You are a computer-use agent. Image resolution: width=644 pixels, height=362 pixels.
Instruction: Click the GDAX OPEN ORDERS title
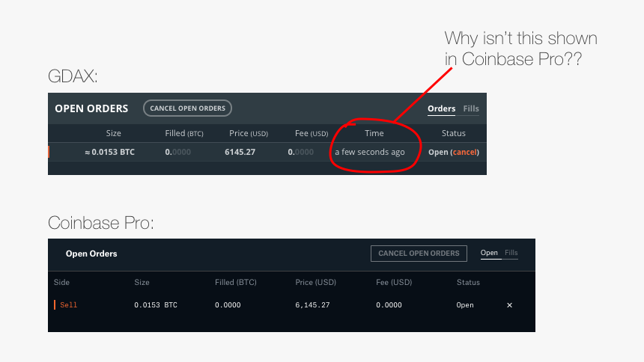pos(91,108)
